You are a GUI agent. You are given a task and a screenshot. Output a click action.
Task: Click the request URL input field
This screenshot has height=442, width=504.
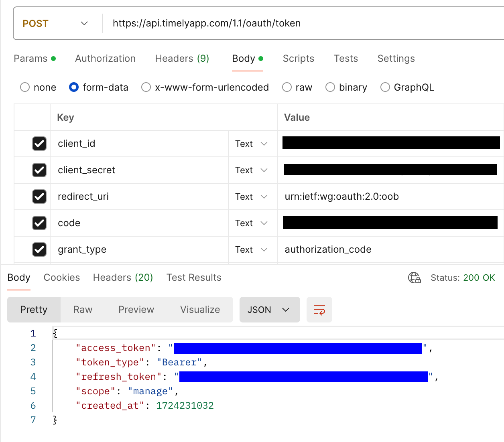(281, 23)
